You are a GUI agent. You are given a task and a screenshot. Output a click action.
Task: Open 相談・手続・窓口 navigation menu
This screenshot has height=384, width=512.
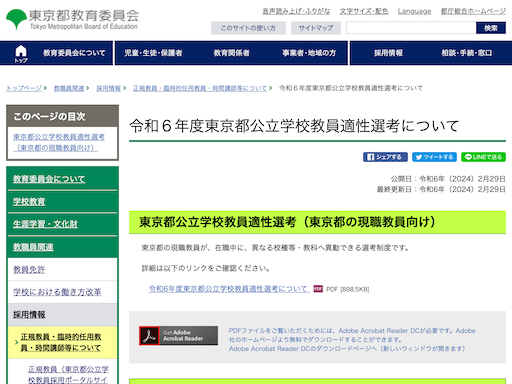pyautogui.click(x=466, y=53)
